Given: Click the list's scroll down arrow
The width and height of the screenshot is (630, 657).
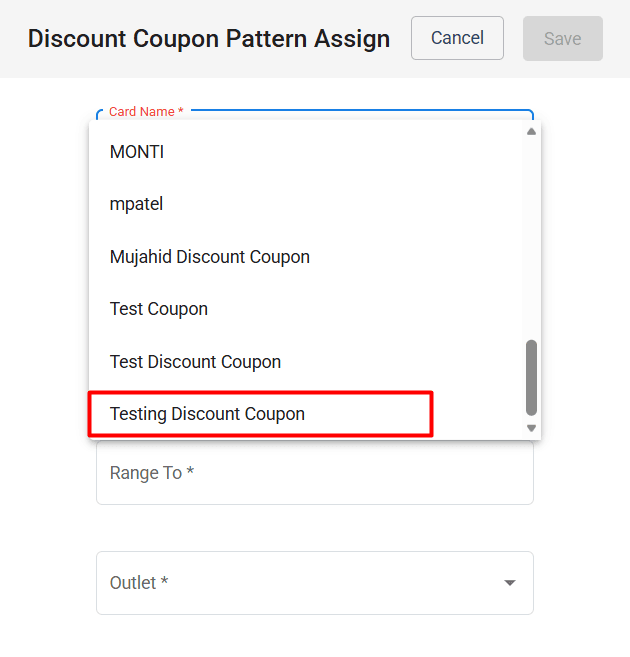Looking at the screenshot, I should 531,428.
